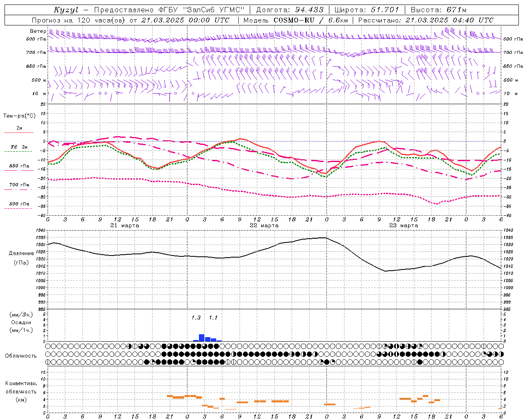
Task: Click the station name Kyzyl in the header
Action: (66, 10)
